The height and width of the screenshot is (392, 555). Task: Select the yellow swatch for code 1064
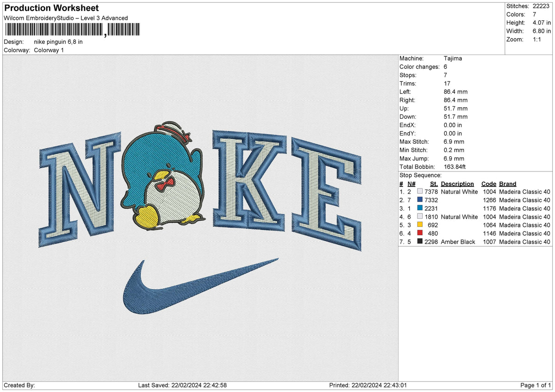point(420,225)
